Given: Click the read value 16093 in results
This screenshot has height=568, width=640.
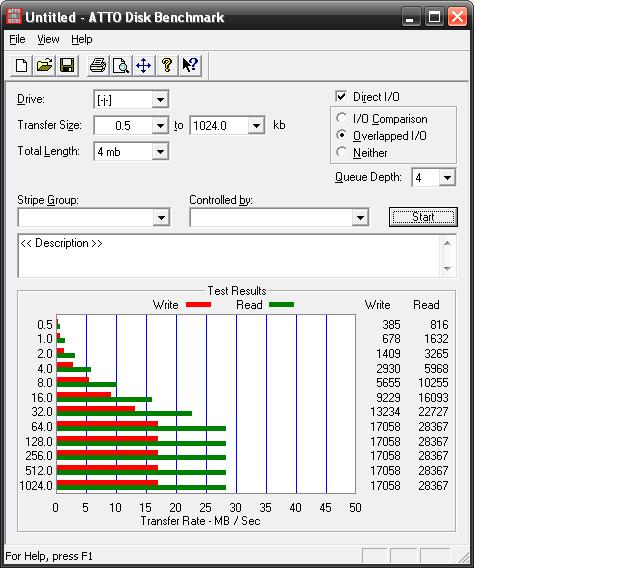Looking at the screenshot, I should tap(433, 398).
